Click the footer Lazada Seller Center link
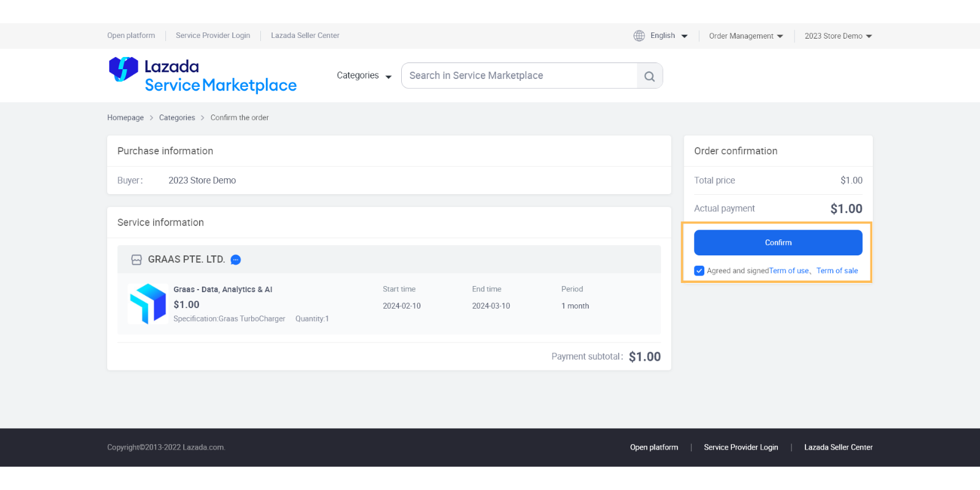The width and height of the screenshot is (980, 490). [839, 447]
